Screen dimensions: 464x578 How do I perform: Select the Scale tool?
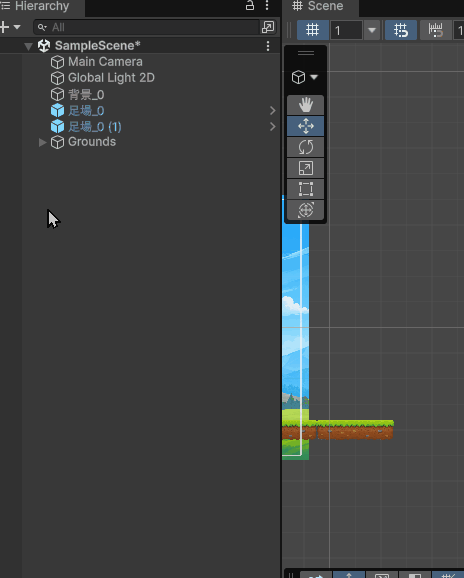(306, 168)
